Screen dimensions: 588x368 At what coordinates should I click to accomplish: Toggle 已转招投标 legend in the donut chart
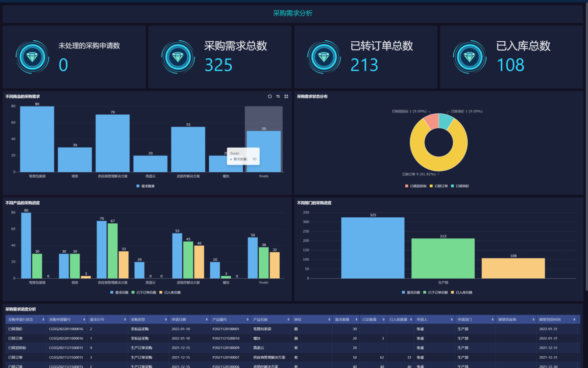pos(416,186)
